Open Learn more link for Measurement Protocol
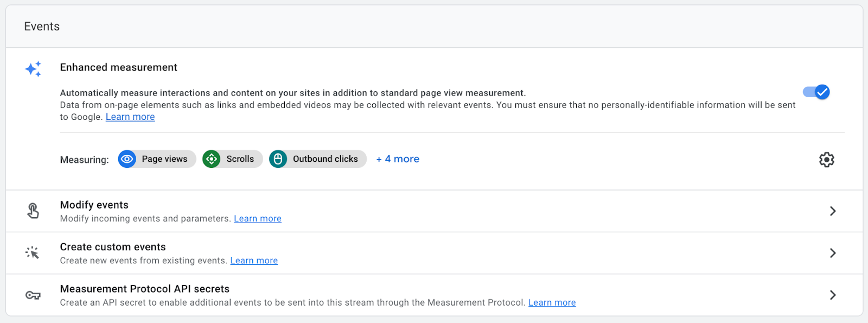Viewport: 868px width, 323px height. (x=552, y=302)
